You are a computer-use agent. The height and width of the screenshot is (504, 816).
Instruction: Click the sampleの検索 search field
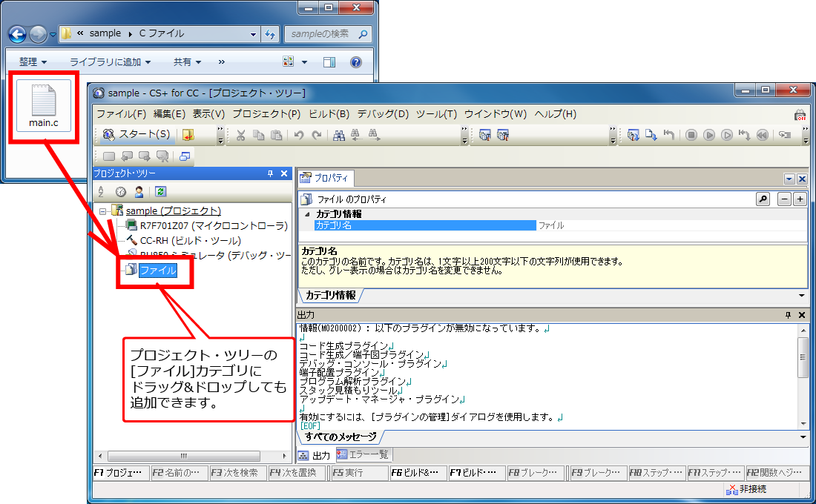(319, 34)
